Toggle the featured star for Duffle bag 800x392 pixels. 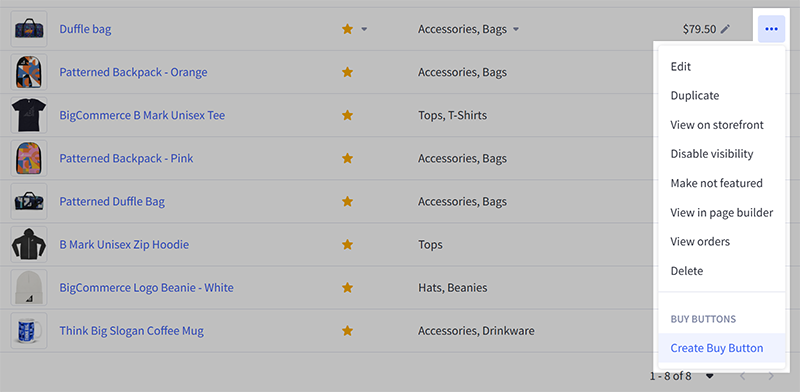pyautogui.click(x=347, y=29)
